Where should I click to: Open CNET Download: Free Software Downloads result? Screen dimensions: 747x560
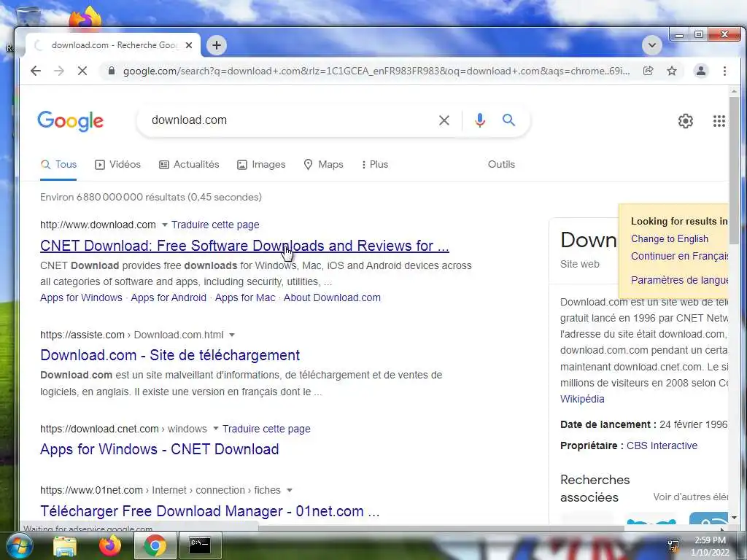[x=244, y=246]
